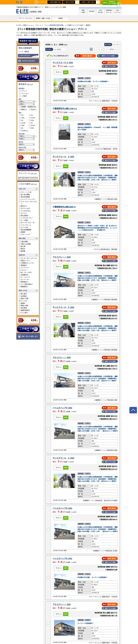
Task: Tick 一戸建て checkbox
Action: click(20, 96)
